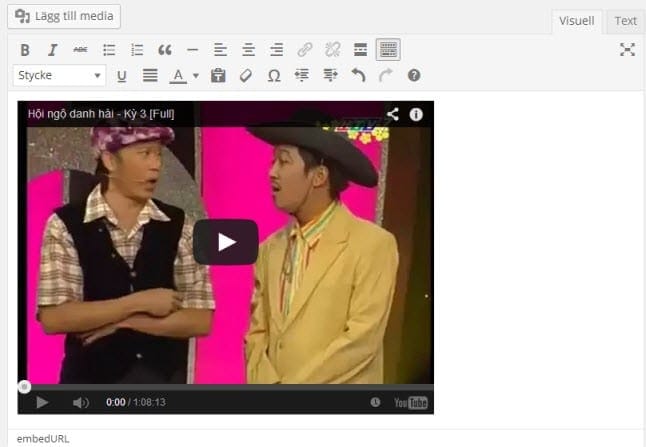Enter distraction-free fullscreen mode
Image resolution: width=646 pixels, height=447 pixels.
(627, 50)
